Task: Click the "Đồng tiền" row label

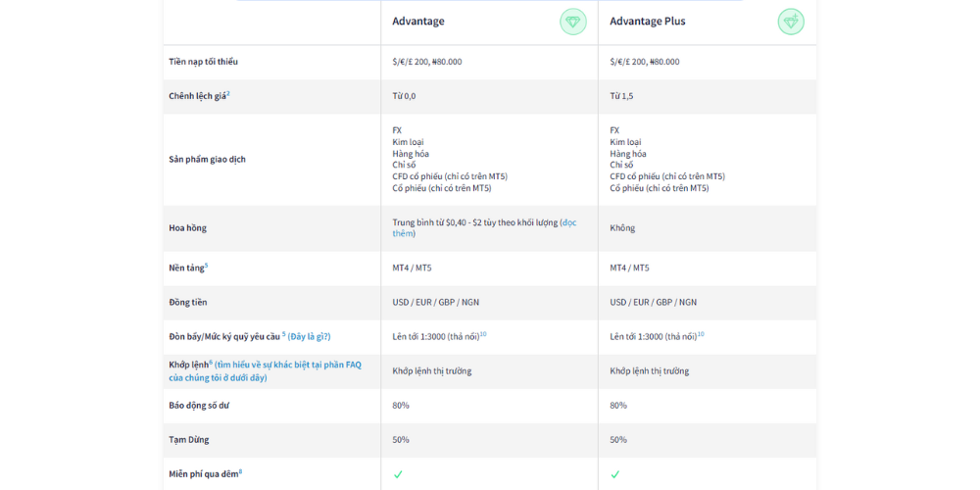Action: [x=187, y=302]
